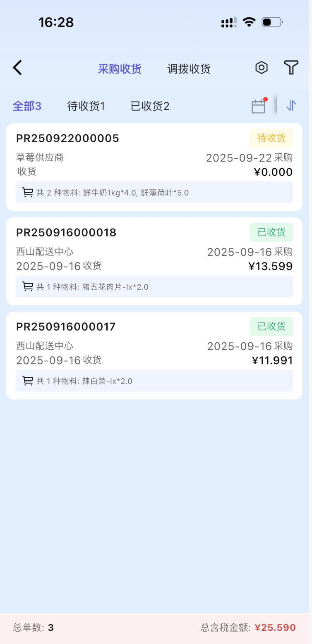This screenshot has width=312, height=644.
Task: Tap the 总含税金额 total ¥25.590
Action: 275,627
